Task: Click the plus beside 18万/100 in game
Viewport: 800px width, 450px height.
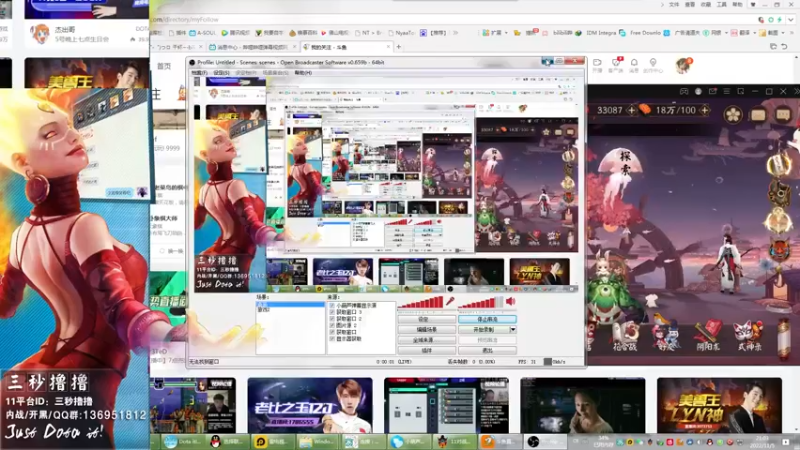Action: [705, 110]
